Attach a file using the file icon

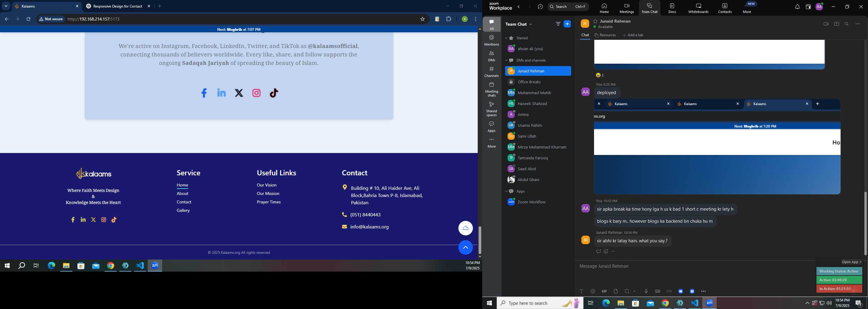pos(616,291)
